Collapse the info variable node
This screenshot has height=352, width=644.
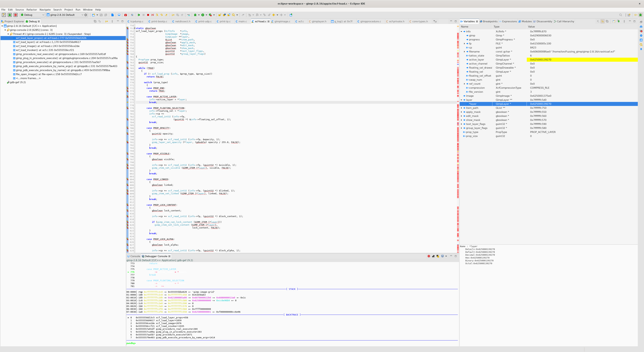pyautogui.click(x=462, y=32)
